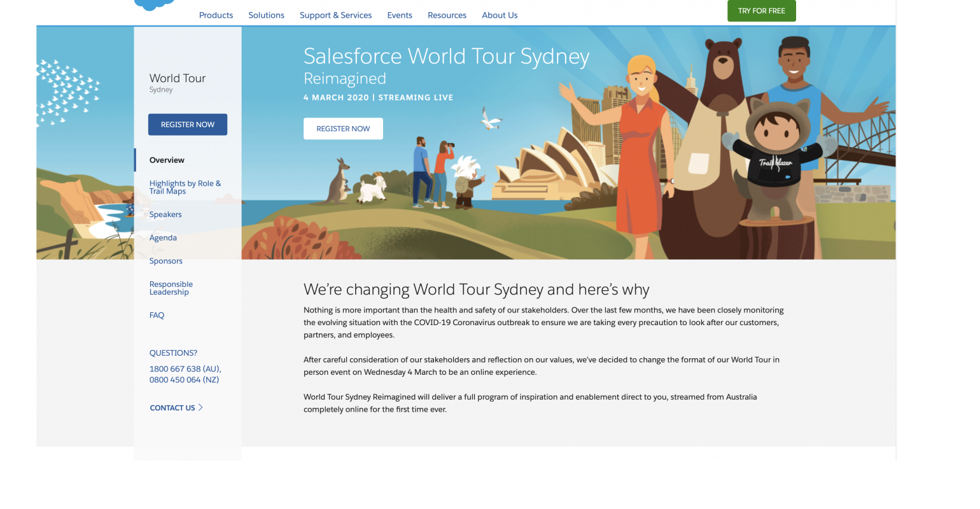Click the blue Register Now sidebar button
The image size is (980, 509).
tap(188, 125)
